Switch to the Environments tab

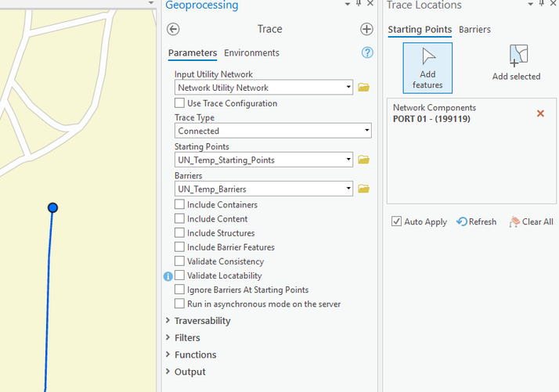[251, 53]
